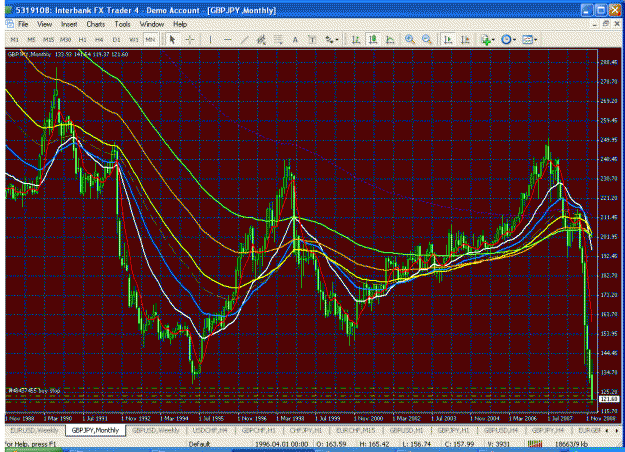
Task: Choose the Equidistant Channel tool
Action: [261, 39]
